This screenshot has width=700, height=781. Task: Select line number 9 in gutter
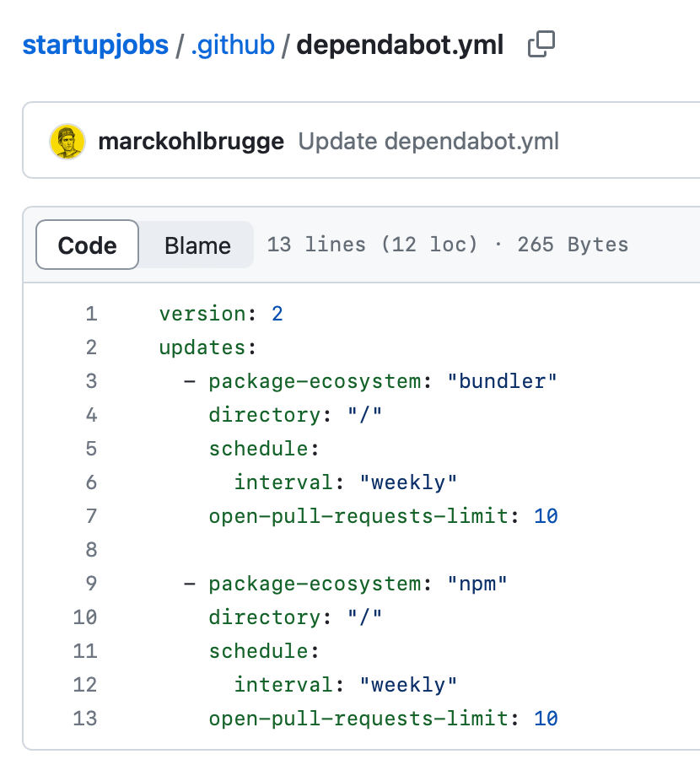91,584
